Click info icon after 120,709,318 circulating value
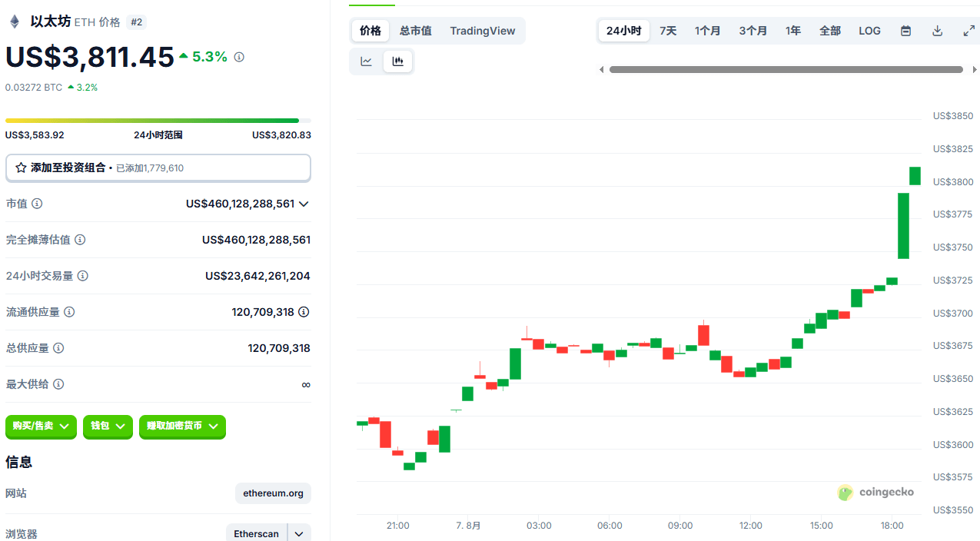Screen dimensions: 980x541 coord(304,312)
